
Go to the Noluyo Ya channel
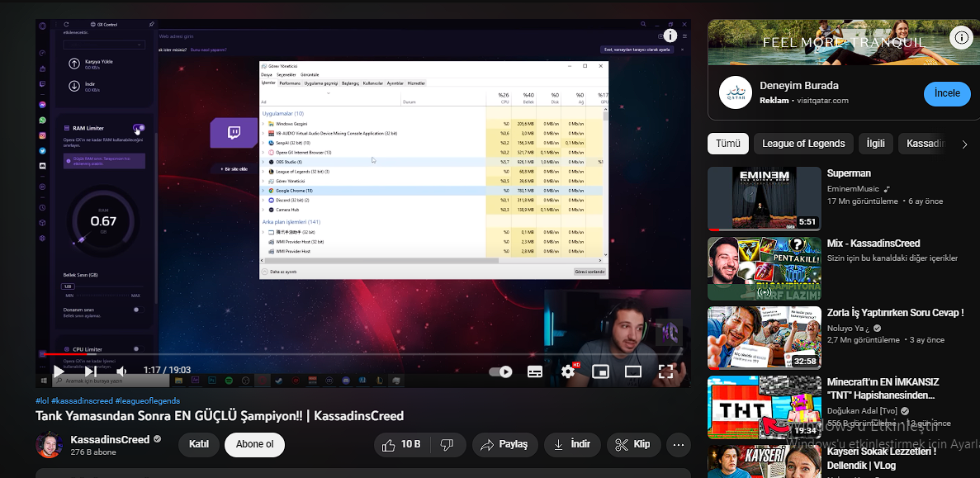coord(849,328)
